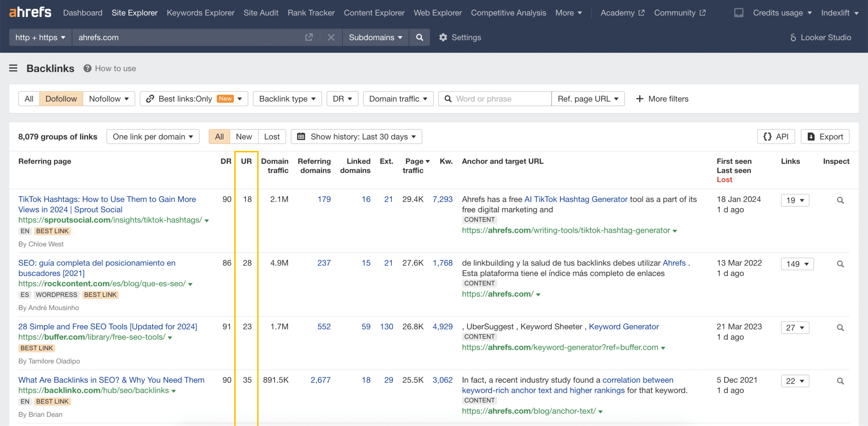The height and width of the screenshot is (426, 868).
Task: Open the One link per domain dropdown
Action: [x=153, y=137]
